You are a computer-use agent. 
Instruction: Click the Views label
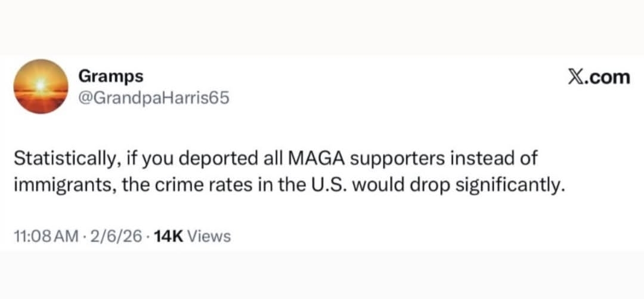click(x=209, y=237)
